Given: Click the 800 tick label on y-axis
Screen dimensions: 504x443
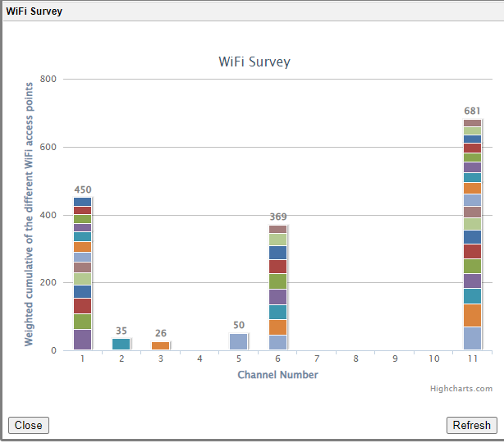Looking at the screenshot, I should (x=48, y=80).
